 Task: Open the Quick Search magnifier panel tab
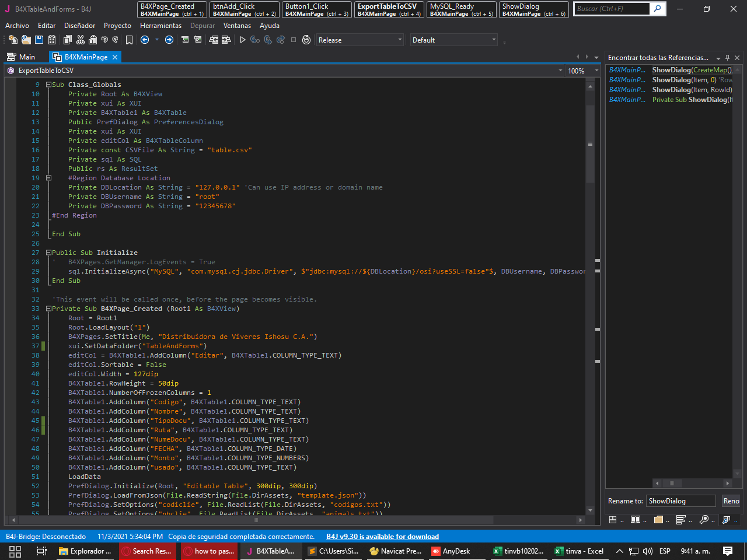coord(704,520)
